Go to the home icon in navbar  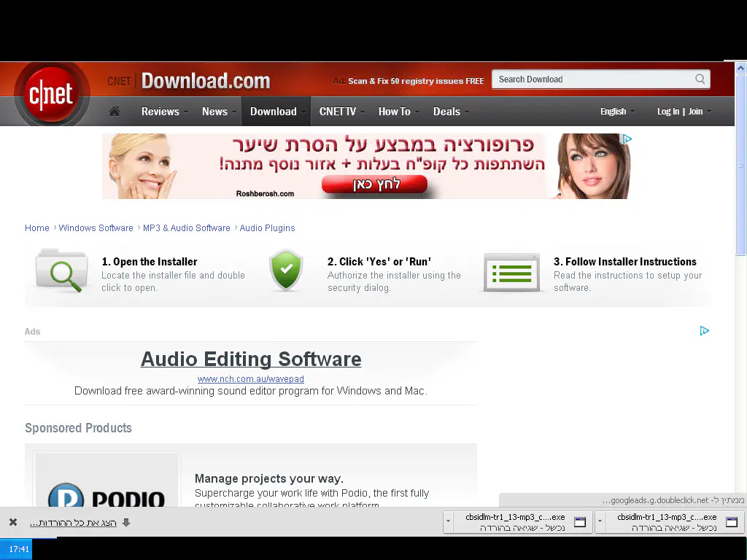click(115, 112)
